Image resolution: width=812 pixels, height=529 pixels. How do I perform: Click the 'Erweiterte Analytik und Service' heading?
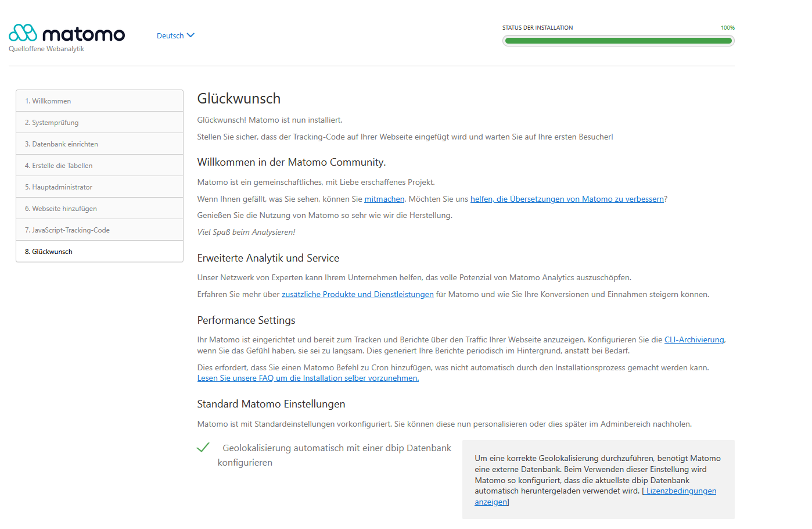pos(268,258)
